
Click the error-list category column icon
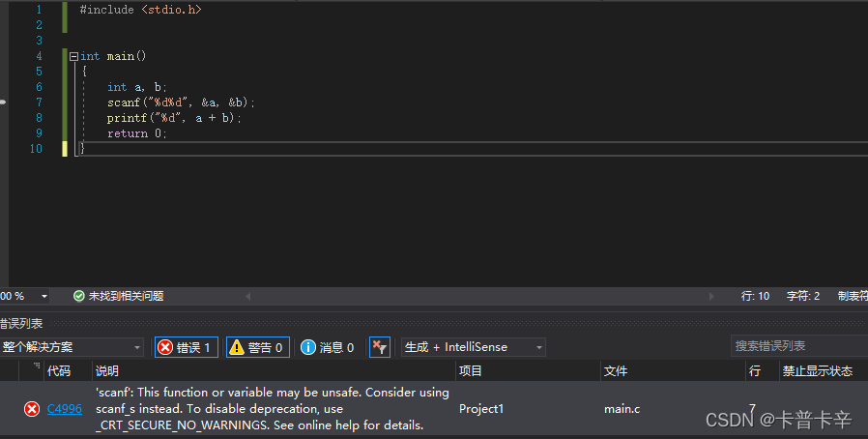[37, 366]
